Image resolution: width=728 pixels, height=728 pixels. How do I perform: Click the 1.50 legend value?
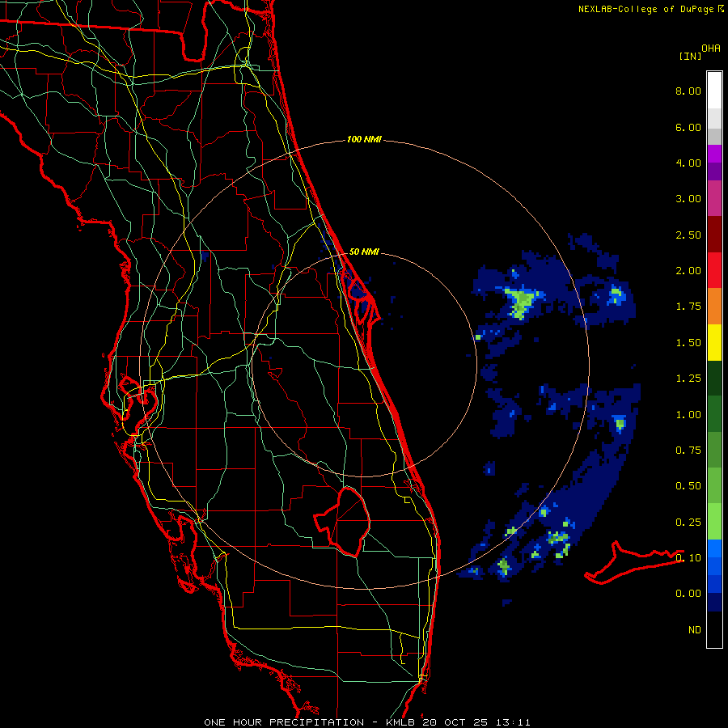point(688,343)
